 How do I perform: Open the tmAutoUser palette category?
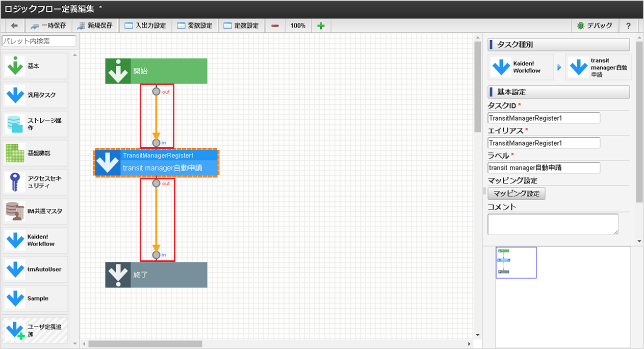36,269
